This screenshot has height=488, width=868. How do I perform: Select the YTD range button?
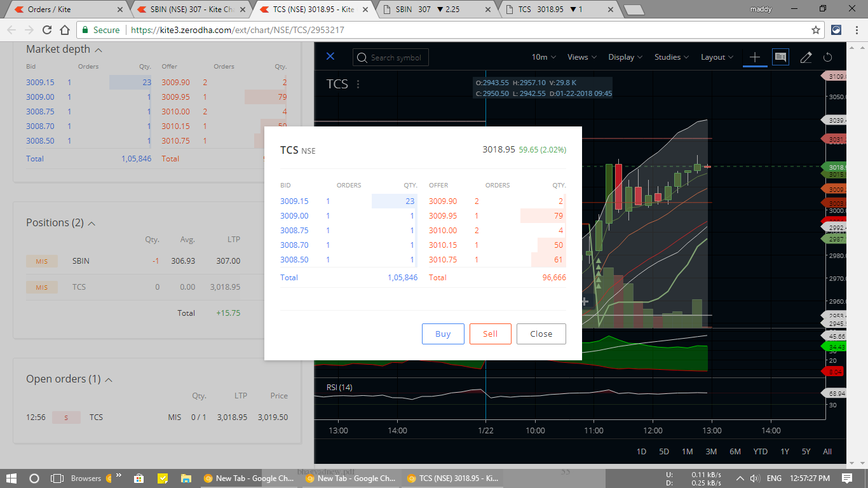(x=760, y=452)
